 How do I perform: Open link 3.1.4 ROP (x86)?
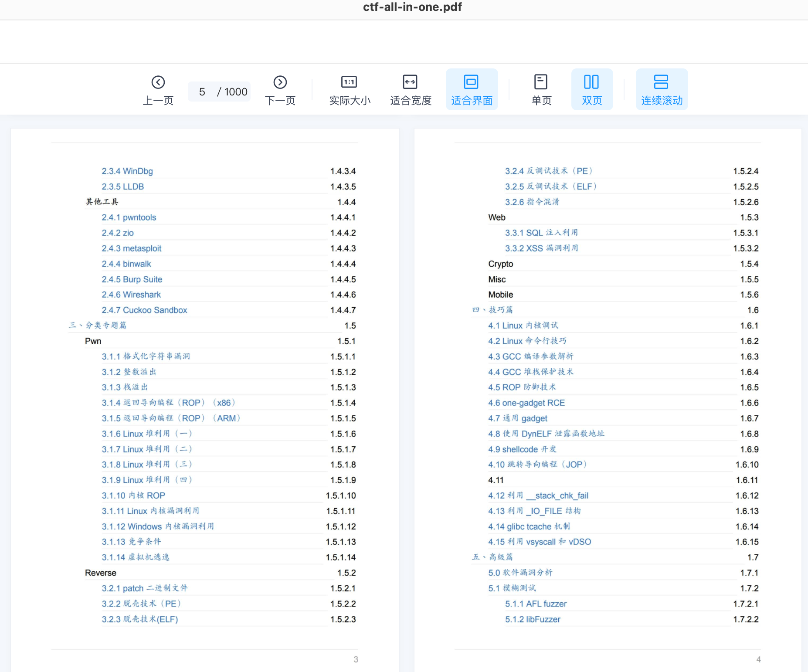pyautogui.click(x=169, y=403)
